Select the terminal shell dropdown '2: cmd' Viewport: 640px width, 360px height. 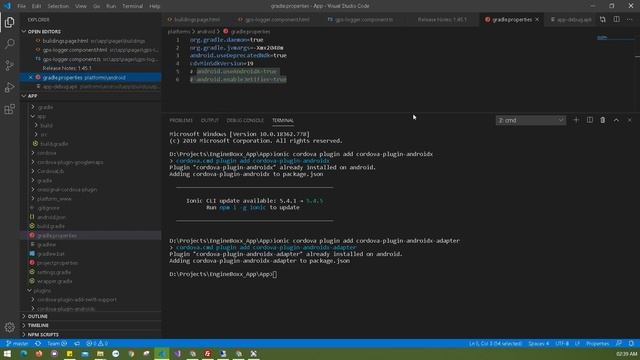tap(531, 120)
